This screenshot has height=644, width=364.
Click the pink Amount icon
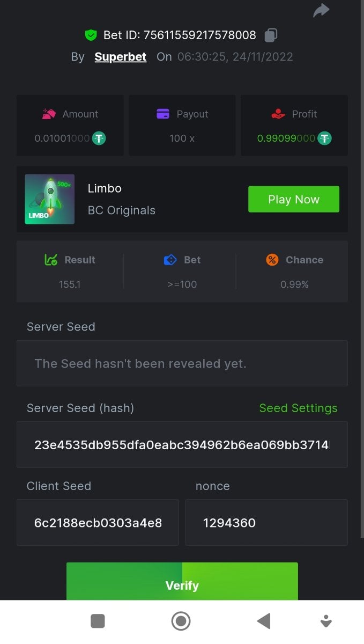click(49, 114)
